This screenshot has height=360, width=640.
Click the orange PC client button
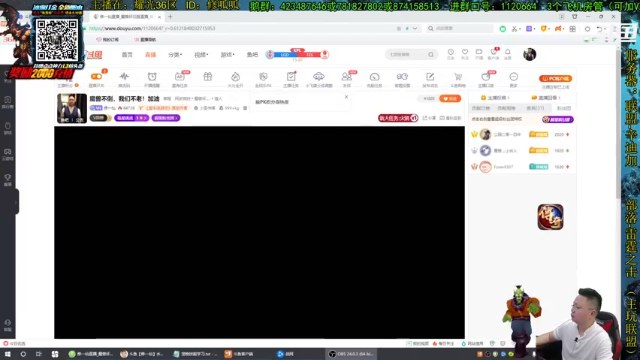(x=556, y=78)
